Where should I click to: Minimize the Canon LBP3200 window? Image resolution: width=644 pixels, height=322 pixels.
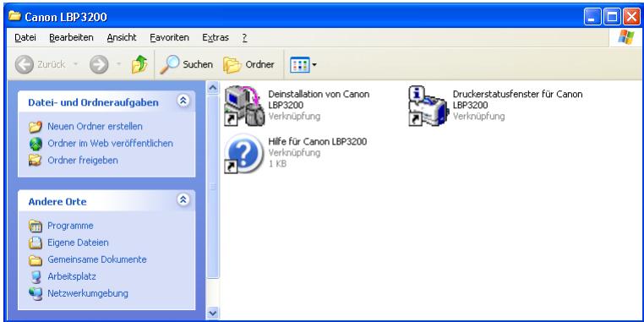pyautogui.click(x=592, y=17)
